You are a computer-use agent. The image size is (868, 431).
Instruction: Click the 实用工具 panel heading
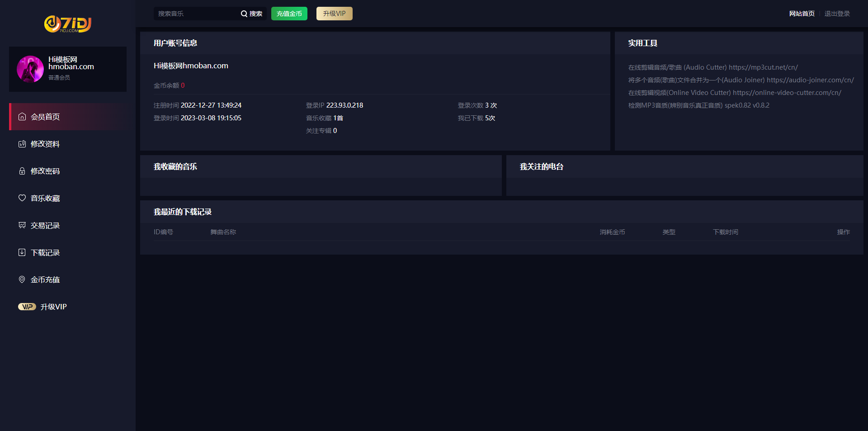tap(643, 43)
